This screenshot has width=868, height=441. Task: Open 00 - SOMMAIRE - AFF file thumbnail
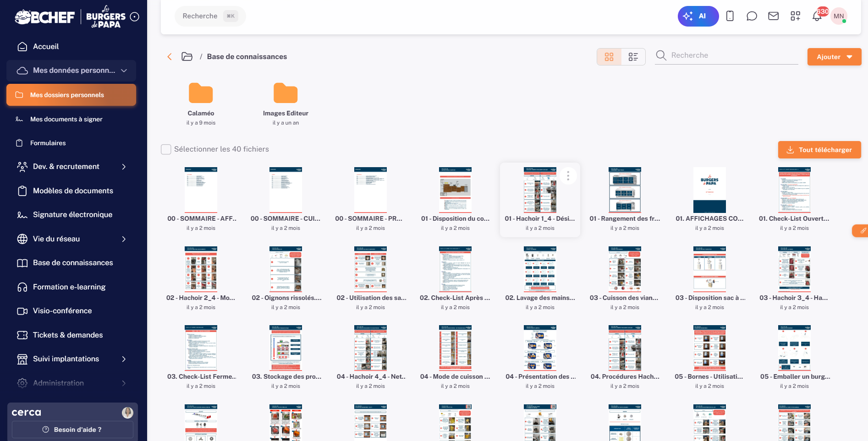(x=201, y=190)
